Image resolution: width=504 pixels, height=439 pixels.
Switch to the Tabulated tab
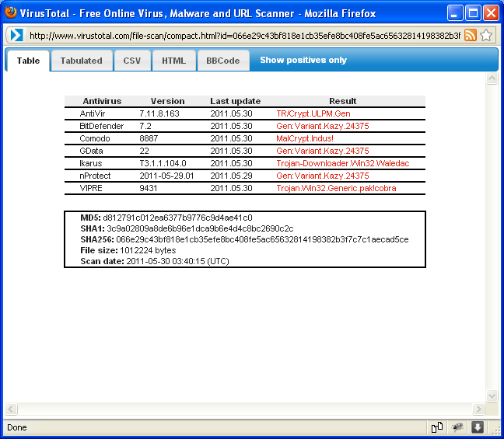81,61
